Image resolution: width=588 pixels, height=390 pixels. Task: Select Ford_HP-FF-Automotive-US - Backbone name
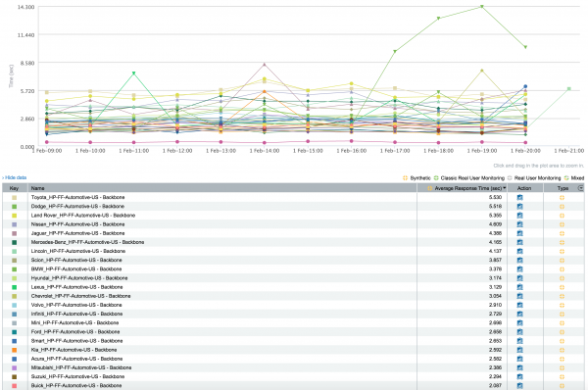[75, 332]
